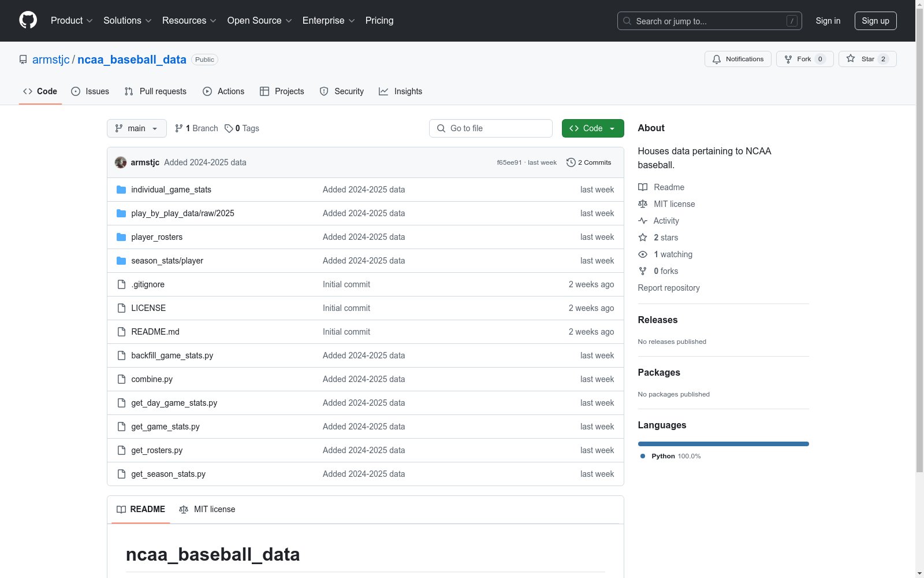Click the armstjc owner link

[51, 60]
